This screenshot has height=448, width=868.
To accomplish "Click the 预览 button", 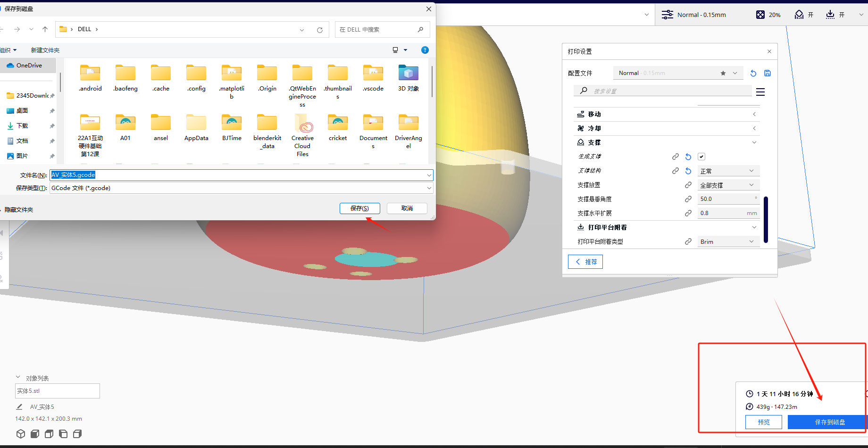I will pos(764,422).
